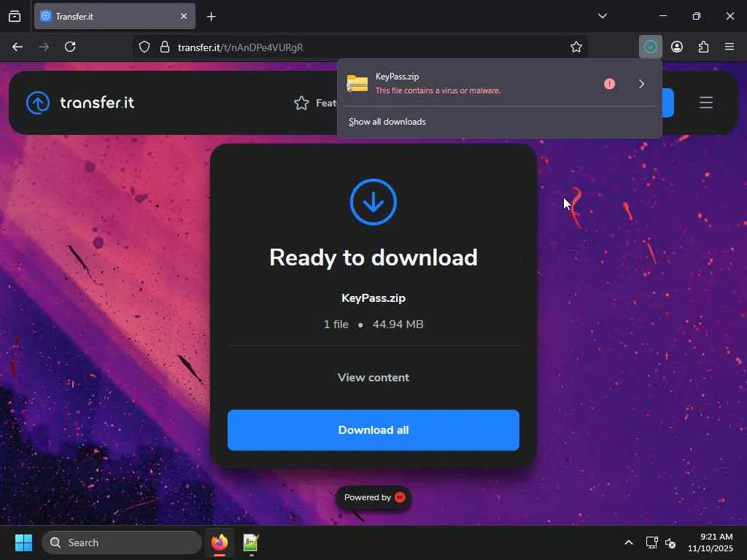Open the Windows Start menu
Image resolution: width=747 pixels, height=560 pixels.
[x=24, y=542]
